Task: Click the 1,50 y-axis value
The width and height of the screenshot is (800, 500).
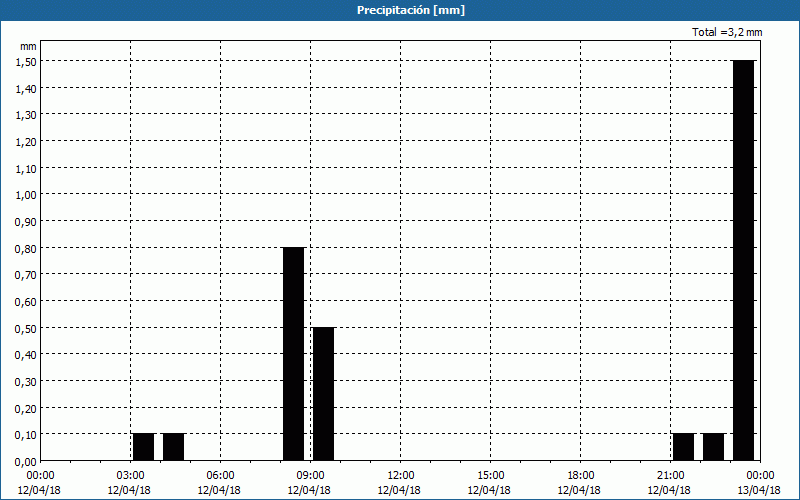Action: [x=26, y=62]
